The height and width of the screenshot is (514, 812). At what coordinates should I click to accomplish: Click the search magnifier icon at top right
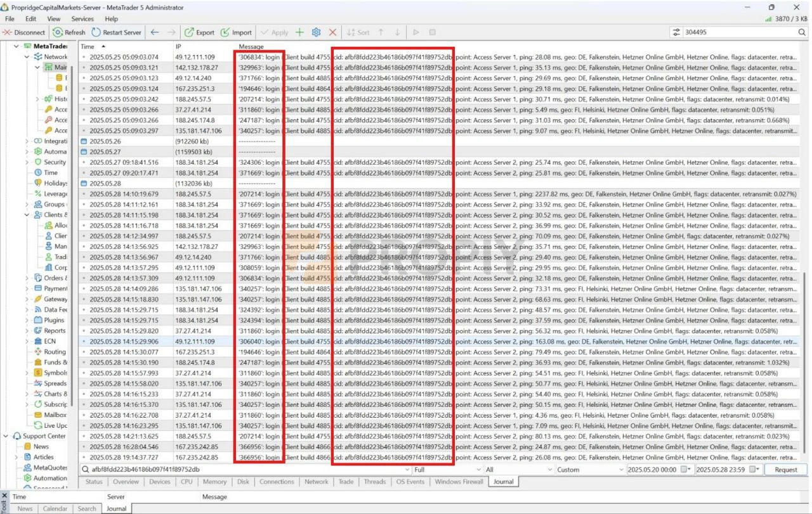[x=802, y=32]
